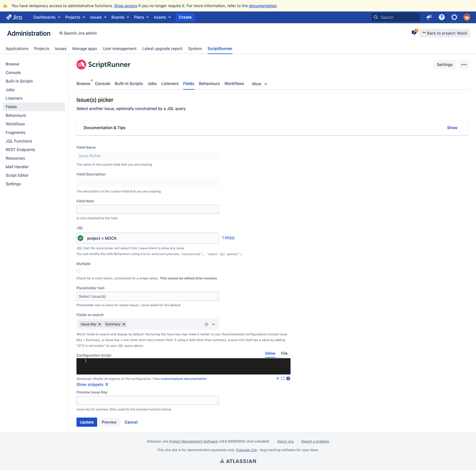This screenshot has height=470, width=476.
Task: Open the Dashboards dropdown menu
Action: pyautogui.click(x=47, y=17)
